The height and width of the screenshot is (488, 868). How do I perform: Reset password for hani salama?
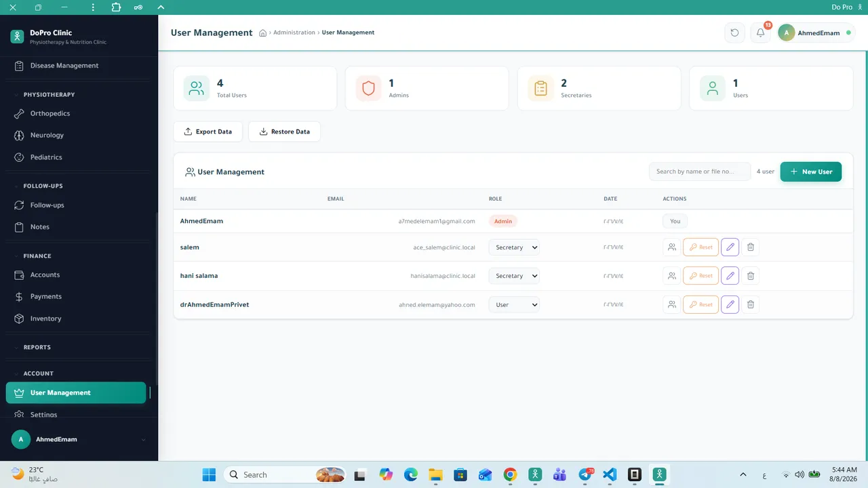point(701,276)
